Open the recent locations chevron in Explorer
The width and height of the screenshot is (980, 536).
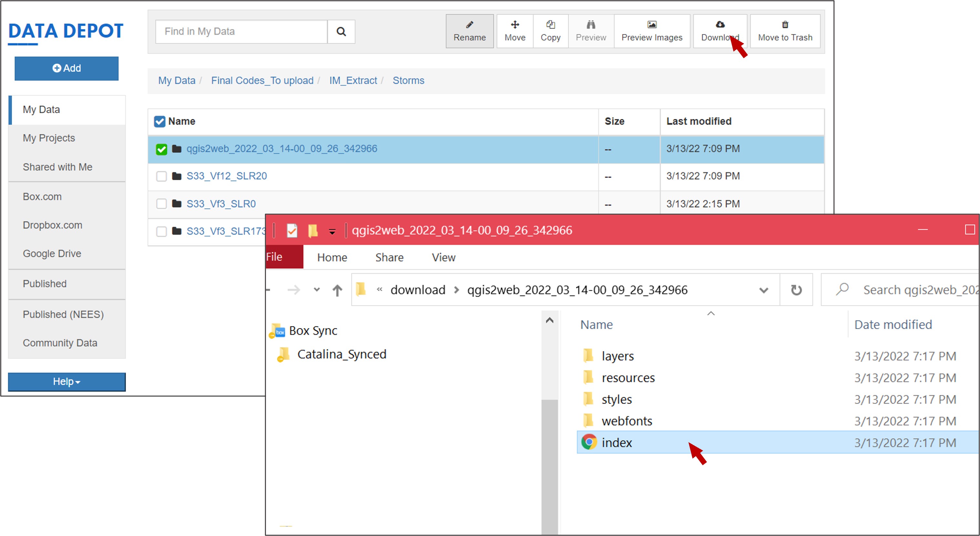point(317,290)
